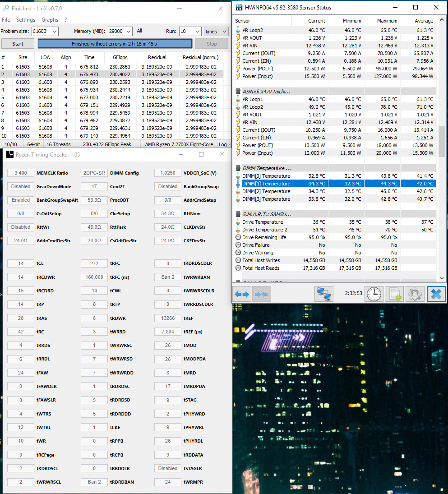Click HWiNFO Average column header
The height and width of the screenshot is (494, 448).
(x=418, y=21)
